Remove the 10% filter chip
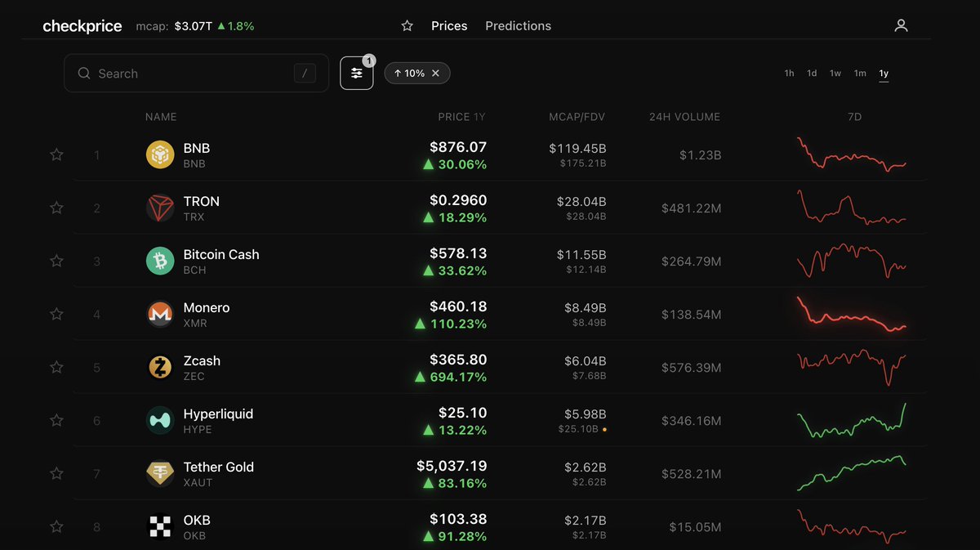 (436, 73)
